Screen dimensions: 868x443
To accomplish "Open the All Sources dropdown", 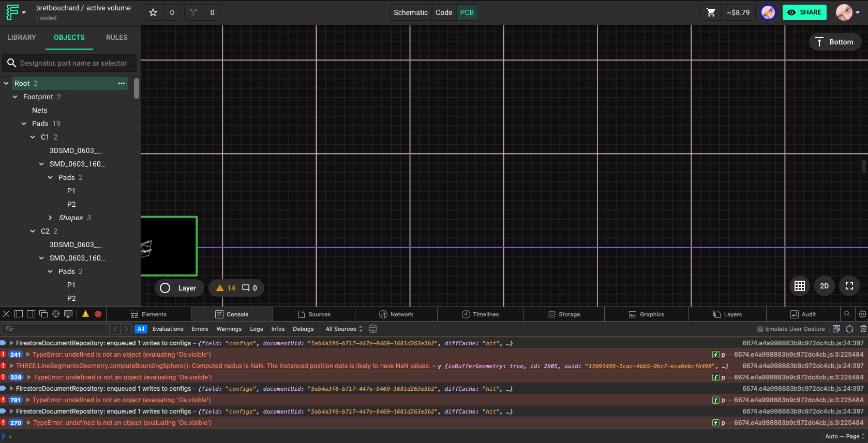I will 344,329.
